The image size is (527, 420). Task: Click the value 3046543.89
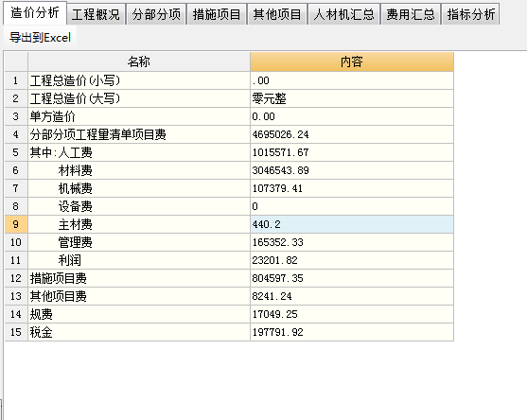352,170
